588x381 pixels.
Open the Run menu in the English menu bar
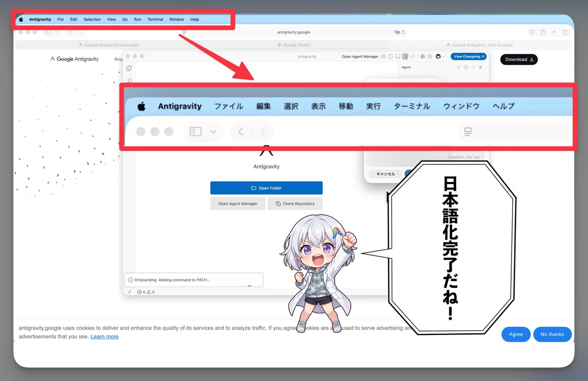point(138,20)
